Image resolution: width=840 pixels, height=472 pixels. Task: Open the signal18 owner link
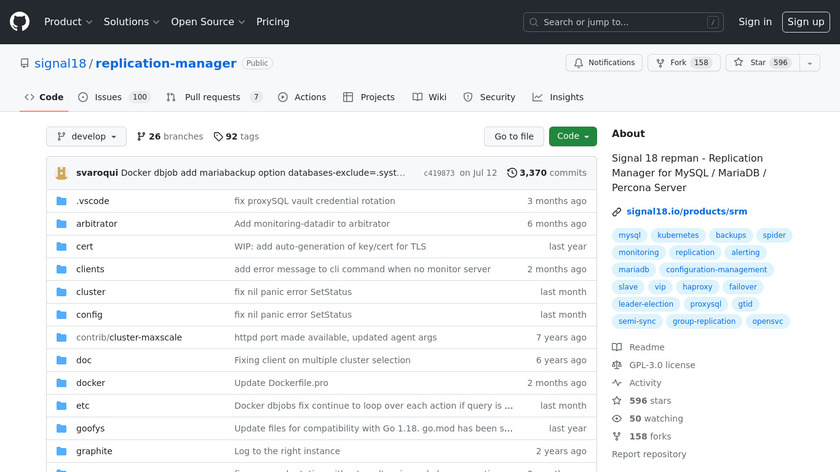pyautogui.click(x=60, y=63)
